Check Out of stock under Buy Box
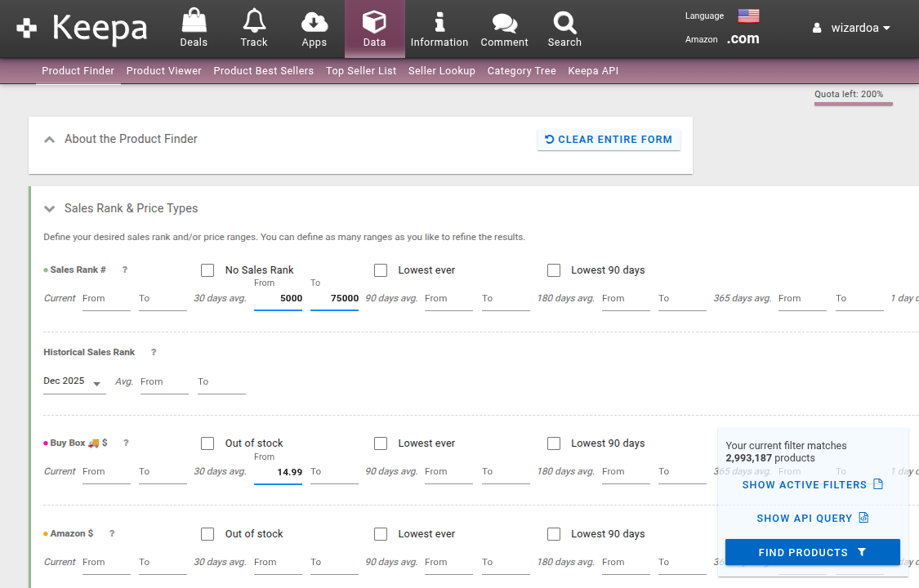This screenshot has width=919, height=588. pos(207,443)
